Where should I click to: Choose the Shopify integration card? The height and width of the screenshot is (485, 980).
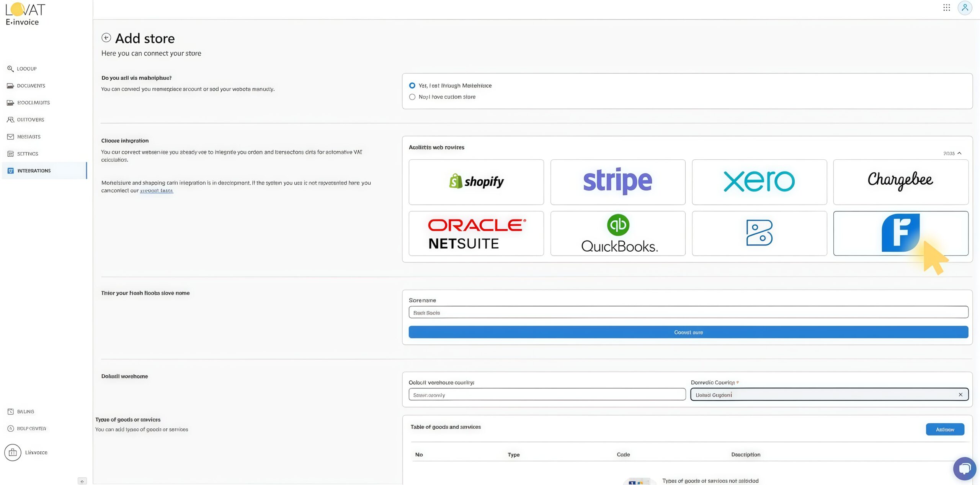[x=476, y=182]
